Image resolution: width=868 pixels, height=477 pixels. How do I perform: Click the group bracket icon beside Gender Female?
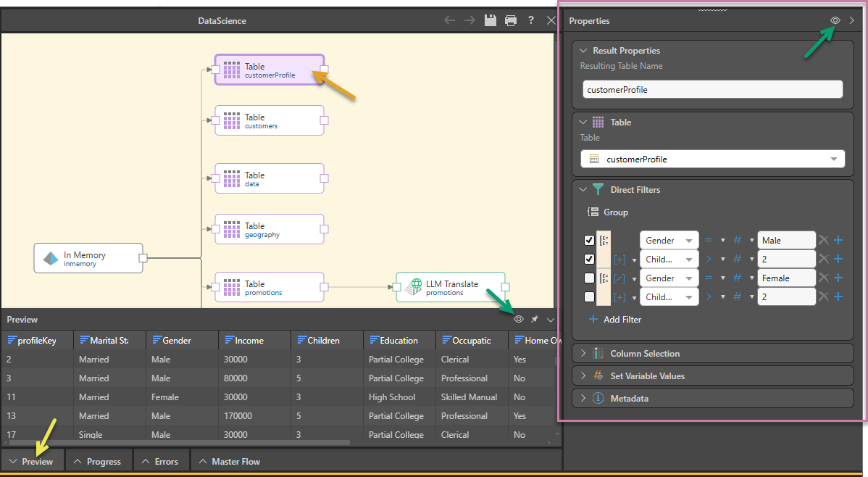coord(604,278)
